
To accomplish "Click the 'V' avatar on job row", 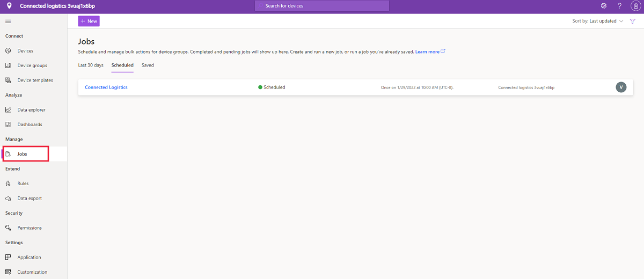I will click(x=621, y=87).
